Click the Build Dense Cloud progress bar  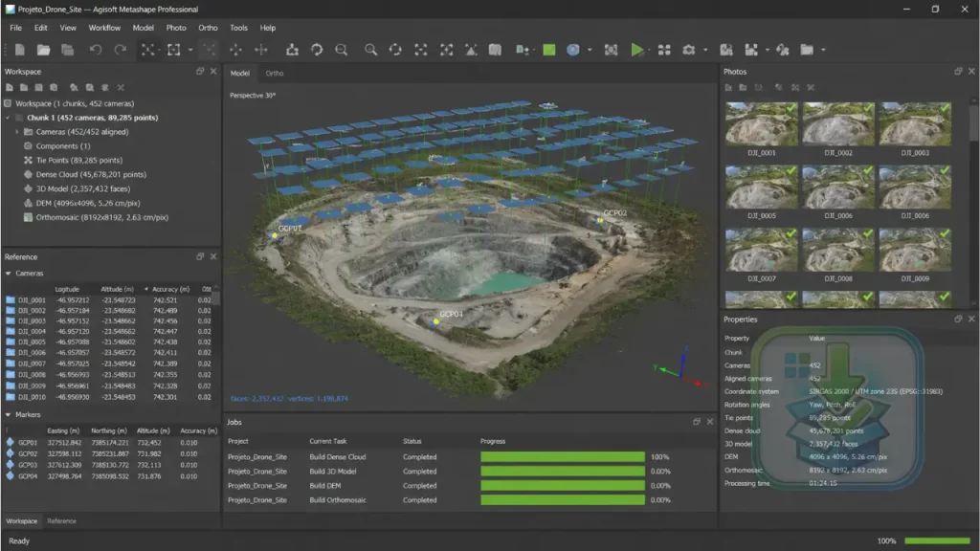[x=563, y=457]
